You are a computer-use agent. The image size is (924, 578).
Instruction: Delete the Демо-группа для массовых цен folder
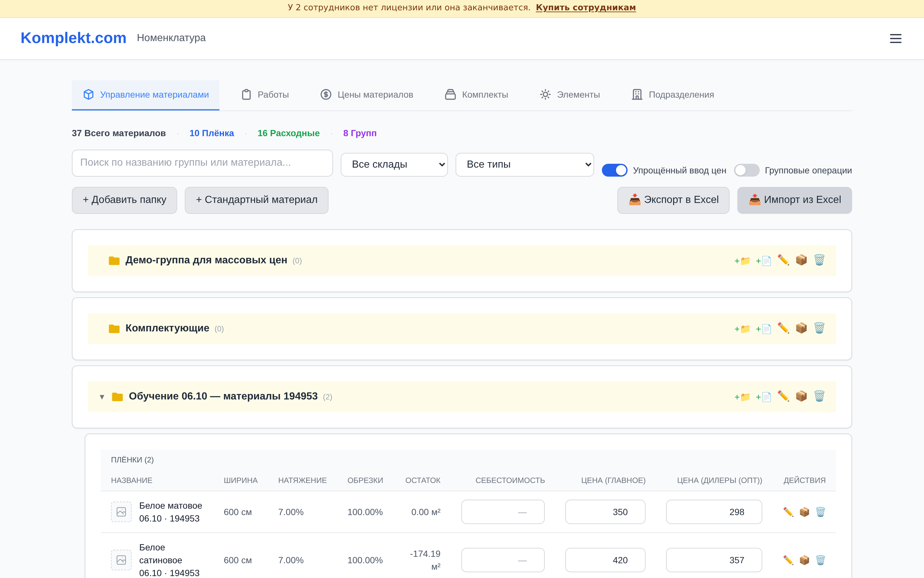click(819, 260)
